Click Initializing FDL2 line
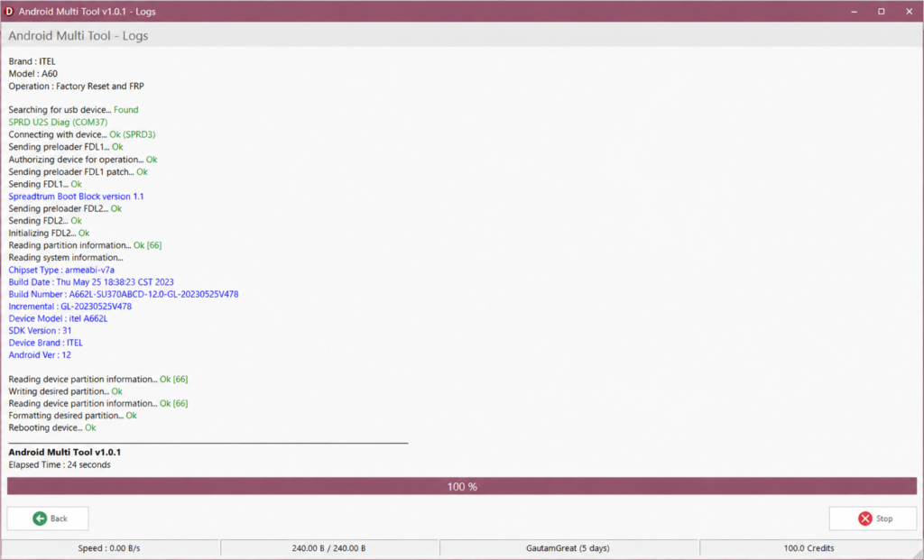The image size is (924, 560). coord(49,233)
